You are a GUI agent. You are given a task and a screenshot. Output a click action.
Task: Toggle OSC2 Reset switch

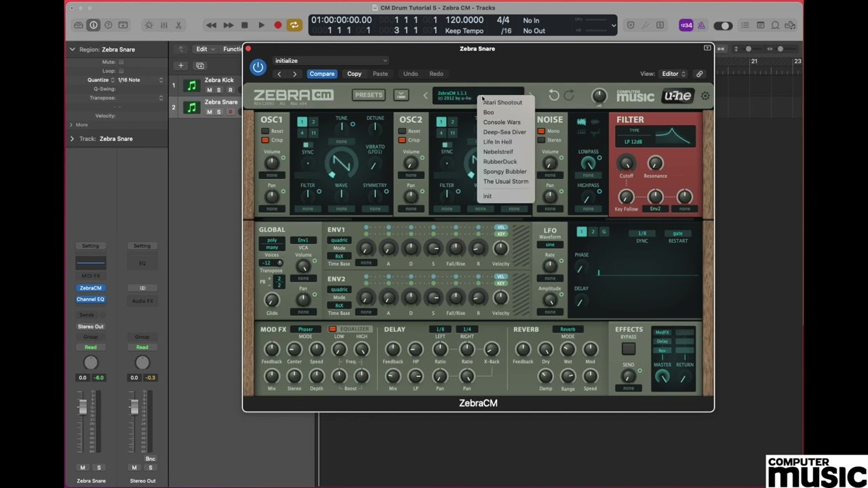point(402,131)
